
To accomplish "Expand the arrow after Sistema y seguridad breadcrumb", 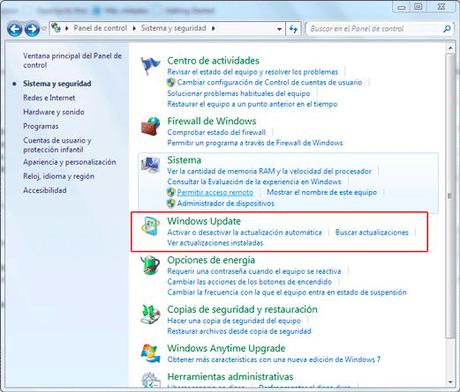I will click(213, 28).
